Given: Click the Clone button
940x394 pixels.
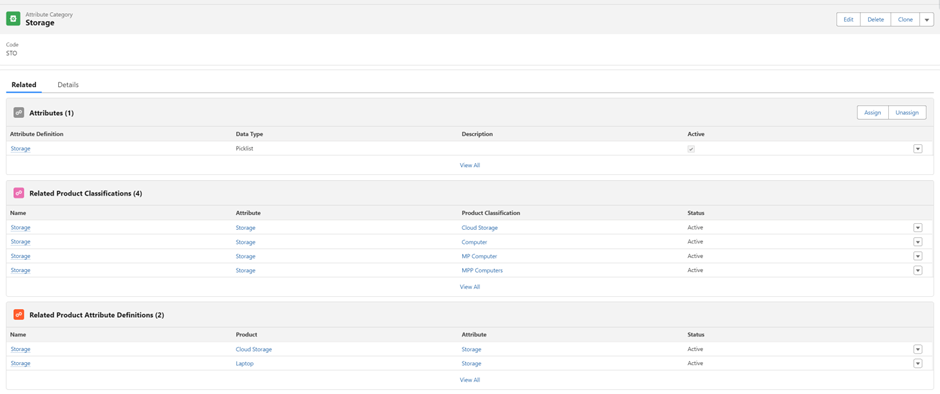Looking at the screenshot, I should (905, 20).
